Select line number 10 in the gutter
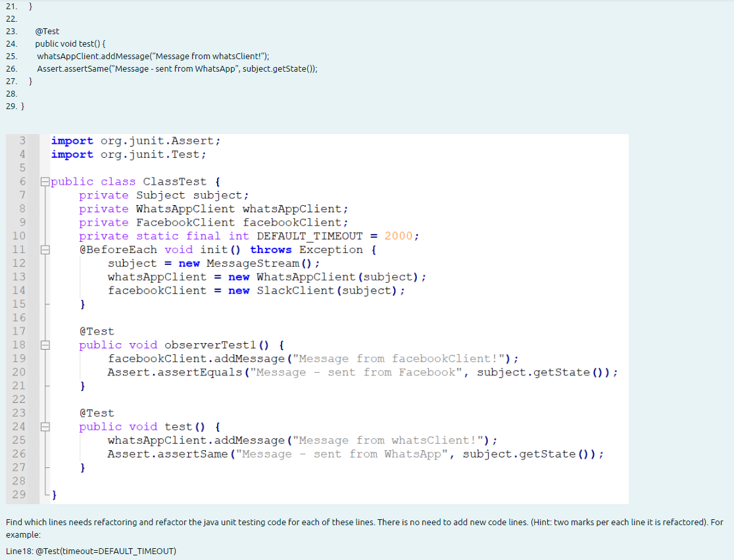Viewport: 734px width, 560px height. point(22,236)
